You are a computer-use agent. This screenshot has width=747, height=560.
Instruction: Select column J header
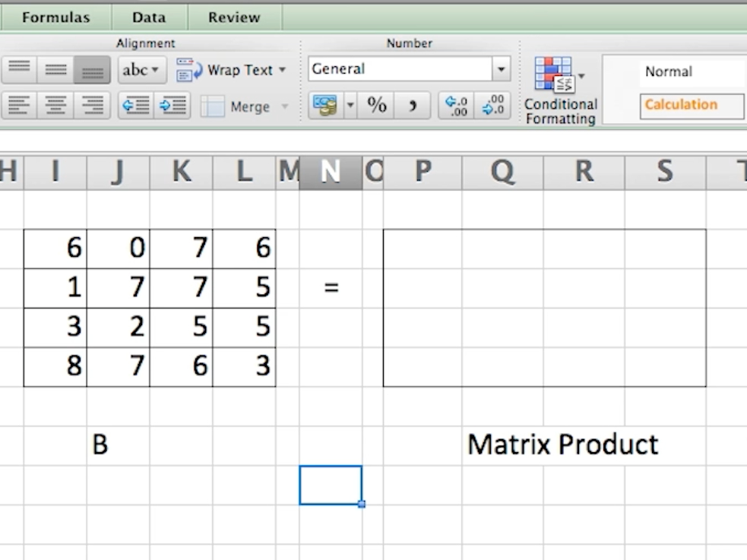[x=118, y=172]
